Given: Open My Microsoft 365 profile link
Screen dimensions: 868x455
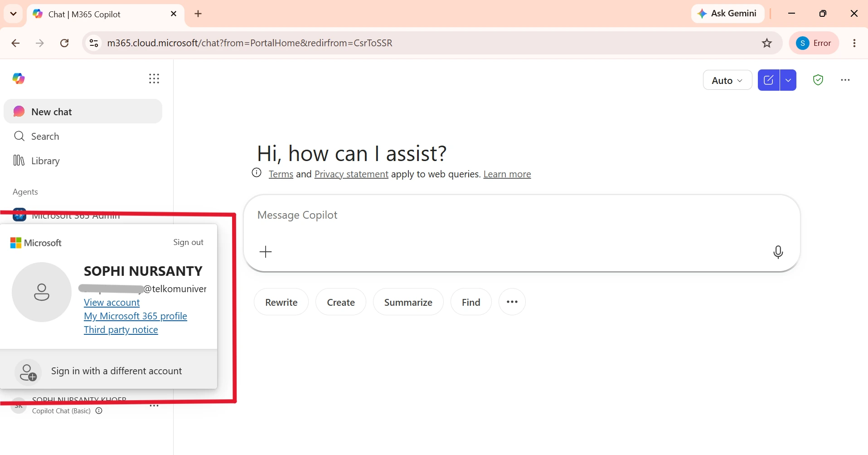Looking at the screenshot, I should 136,316.
